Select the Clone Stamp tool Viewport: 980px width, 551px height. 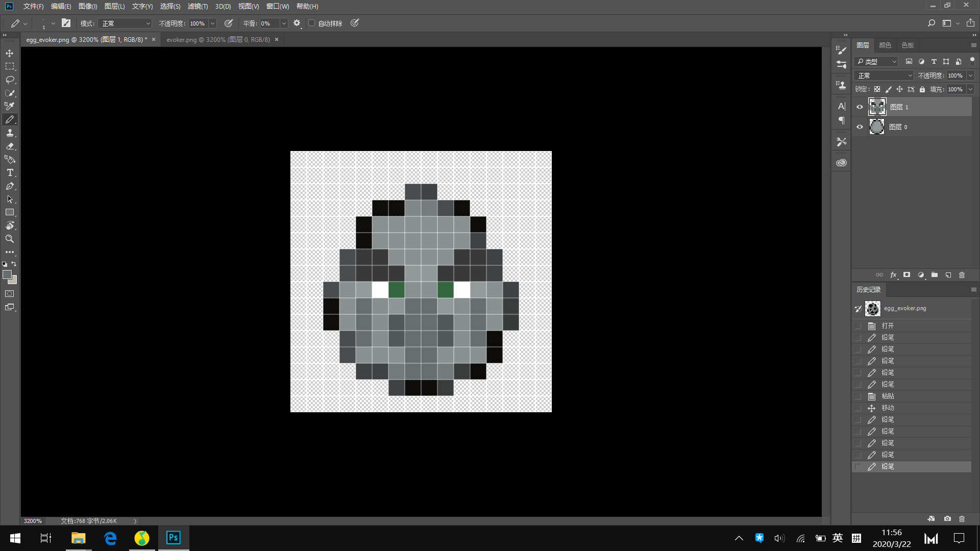pyautogui.click(x=10, y=133)
